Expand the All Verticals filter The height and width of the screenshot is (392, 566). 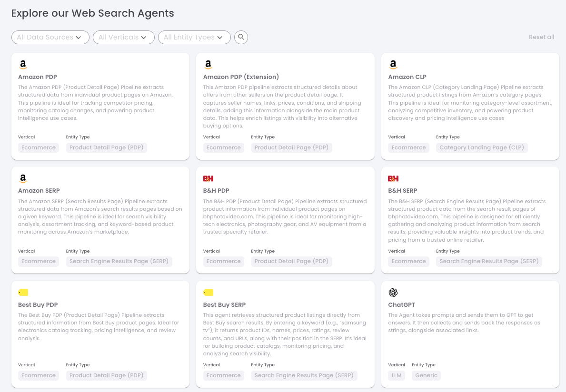point(124,37)
